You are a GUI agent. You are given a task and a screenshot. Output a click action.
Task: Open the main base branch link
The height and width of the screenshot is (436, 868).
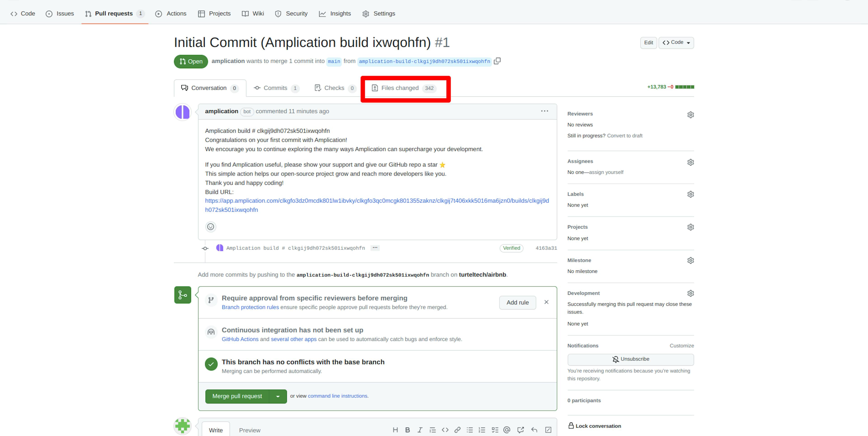tap(334, 61)
